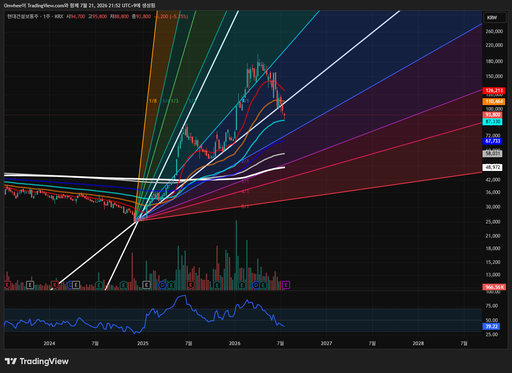Click the 2028 time axis label
This screenshot has height=373, width=512.
coord(418,343)
